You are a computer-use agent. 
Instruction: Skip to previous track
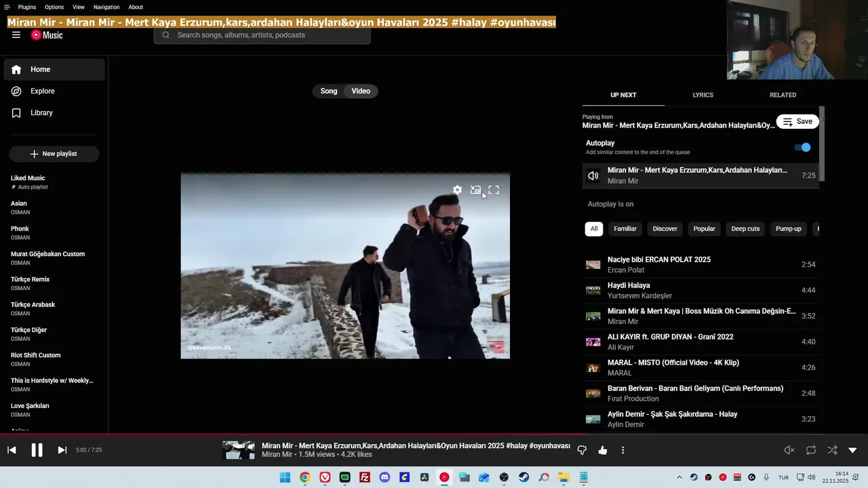12,450
